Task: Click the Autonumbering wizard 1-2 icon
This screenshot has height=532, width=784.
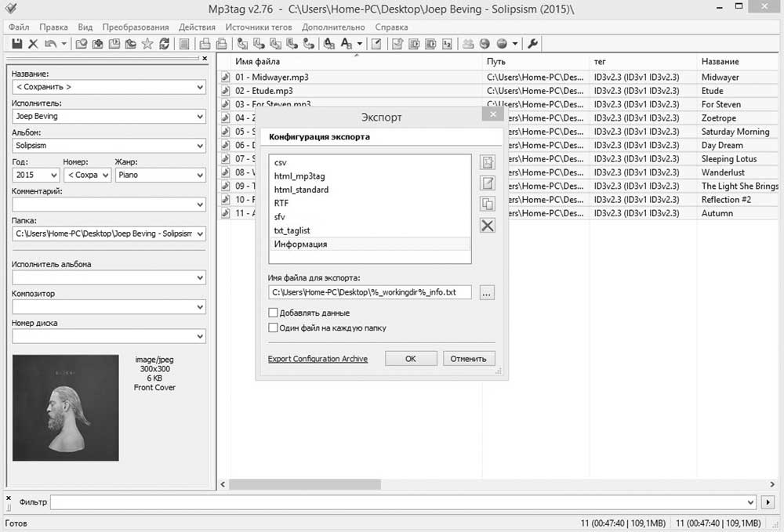Action: pyautogui.click(x=447, y=44)
